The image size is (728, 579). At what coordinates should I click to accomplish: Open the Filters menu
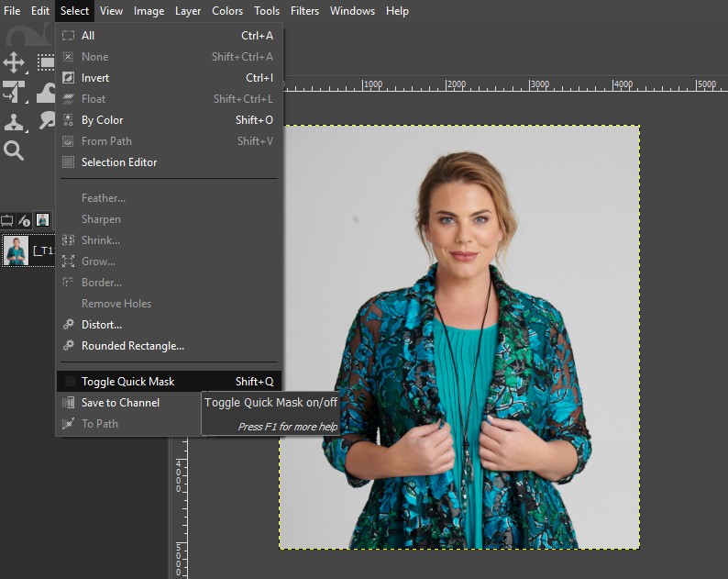(x=305, y=11)
